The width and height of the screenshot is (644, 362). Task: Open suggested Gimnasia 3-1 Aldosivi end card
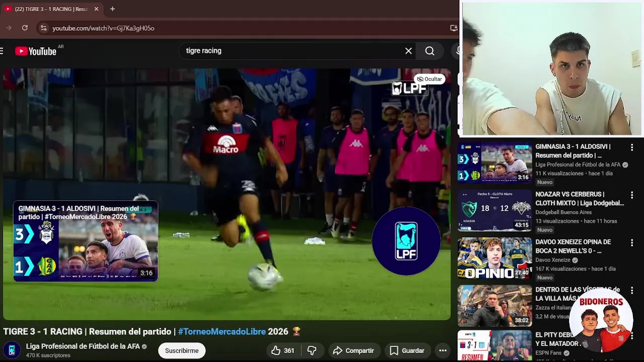[86, 241]
